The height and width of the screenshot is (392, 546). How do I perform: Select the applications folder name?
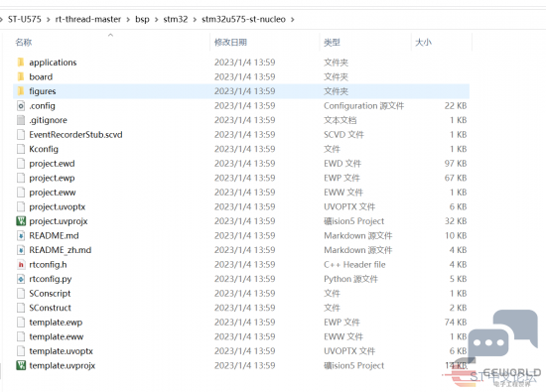pos(53,63)
